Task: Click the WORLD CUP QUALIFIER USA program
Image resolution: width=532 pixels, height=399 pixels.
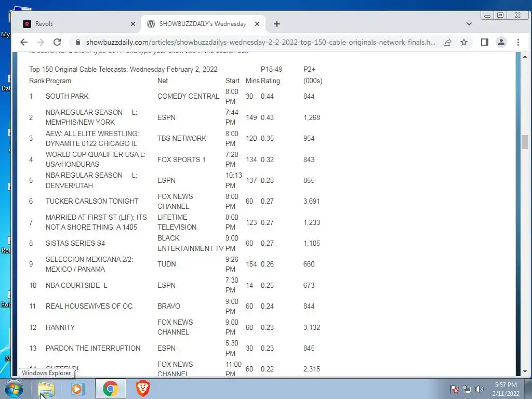Action: 96,159
